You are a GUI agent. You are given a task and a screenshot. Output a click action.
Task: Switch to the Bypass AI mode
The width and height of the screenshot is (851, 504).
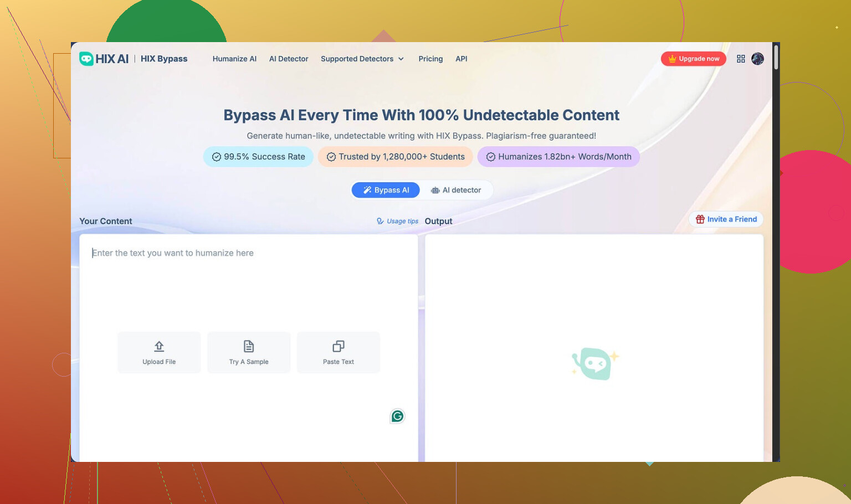pos(386,190)
